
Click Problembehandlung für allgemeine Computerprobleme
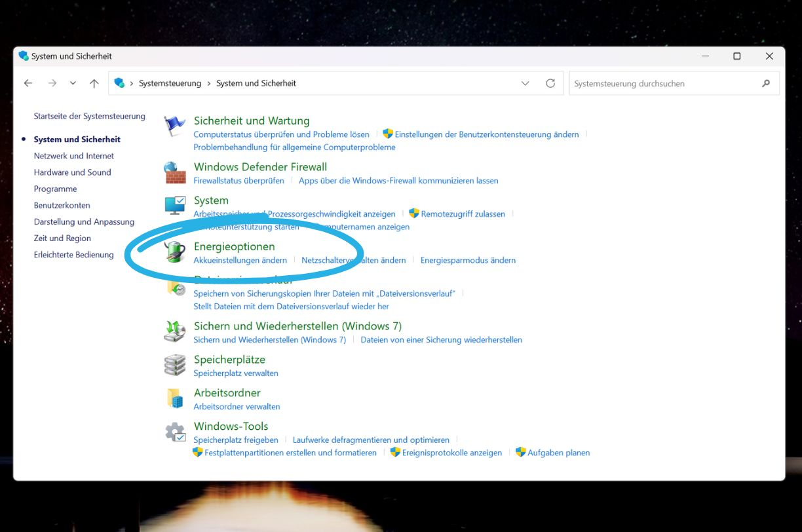click(294, 147)
